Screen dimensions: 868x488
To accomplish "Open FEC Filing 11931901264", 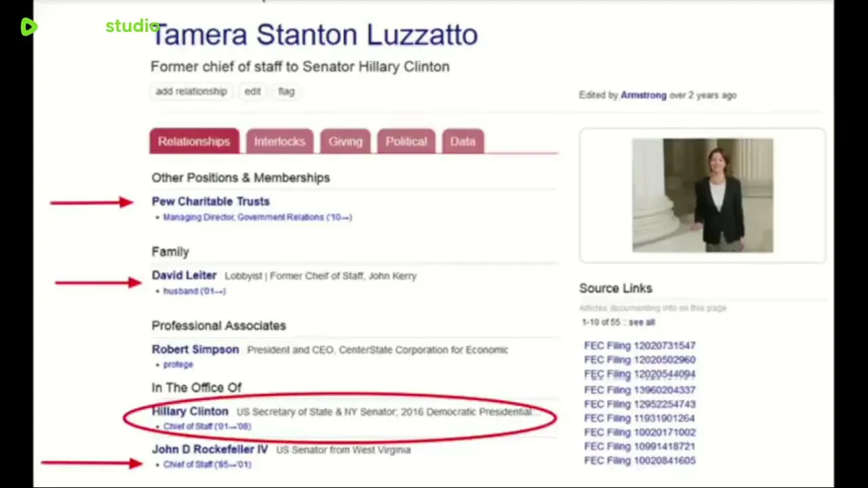I will (639, 418).
